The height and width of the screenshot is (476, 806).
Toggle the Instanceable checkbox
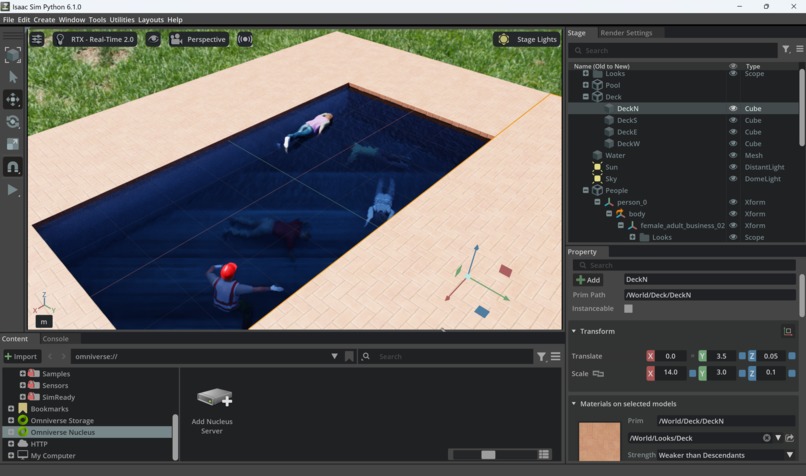[628, 308]
